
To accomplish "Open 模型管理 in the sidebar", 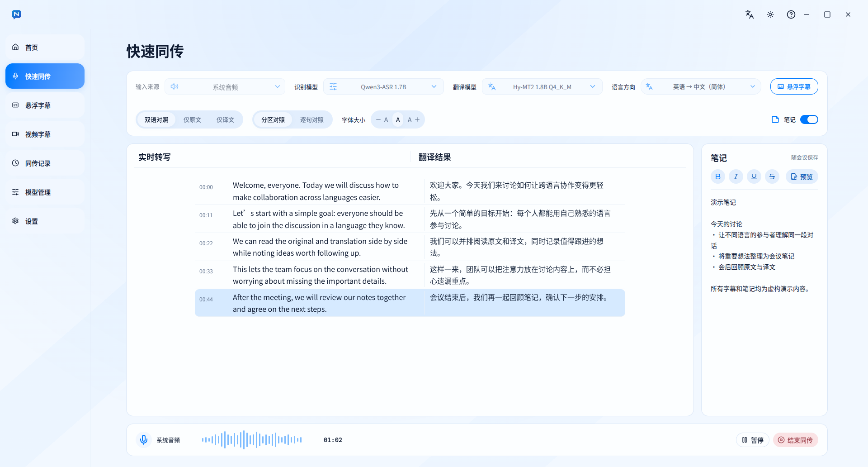I will click(x=45, y=192).
